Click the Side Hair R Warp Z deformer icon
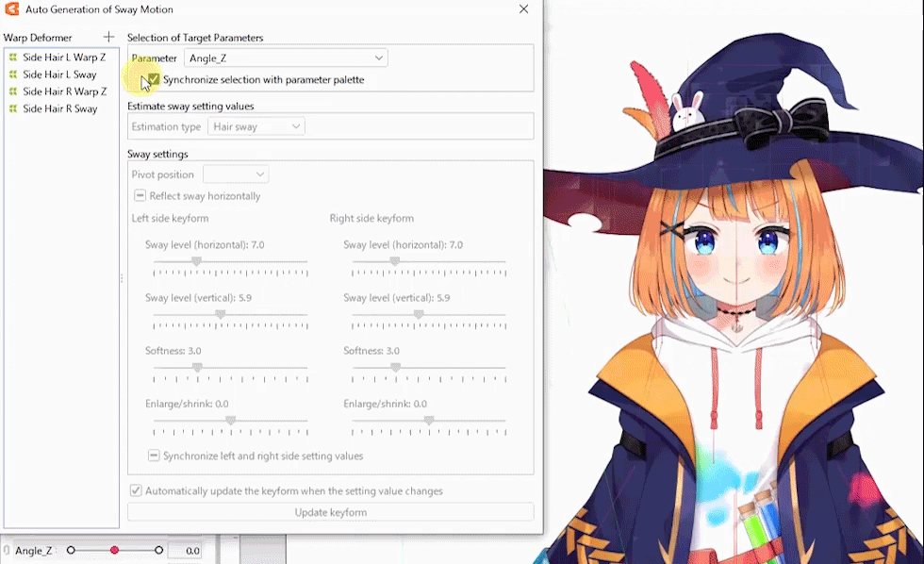 coord(13,91)
